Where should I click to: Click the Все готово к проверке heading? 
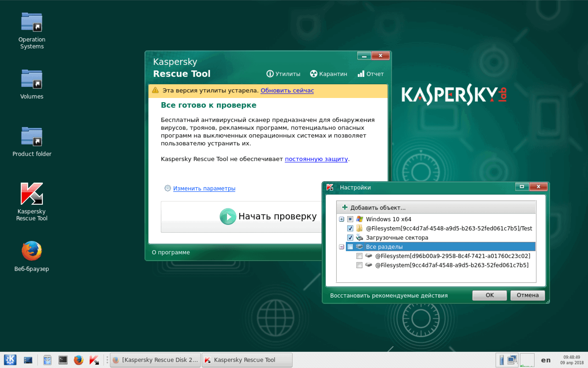[209, 105]
